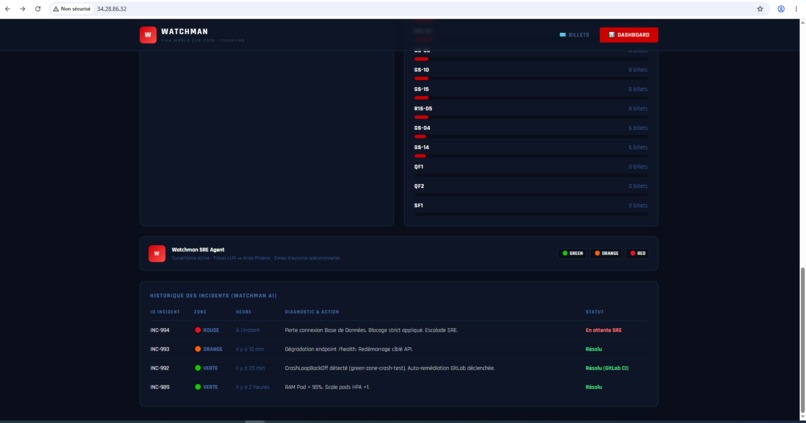
Task: Click the QF2 match label
Action: (x=419, y=186)
